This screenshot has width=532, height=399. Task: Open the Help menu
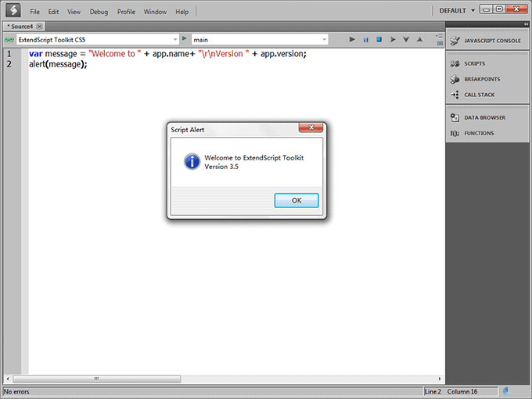click(182, 12)
